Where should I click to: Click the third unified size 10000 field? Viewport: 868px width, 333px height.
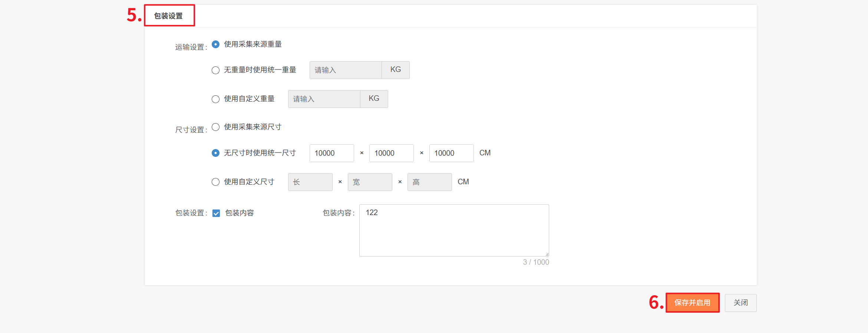tap(451, 153)
